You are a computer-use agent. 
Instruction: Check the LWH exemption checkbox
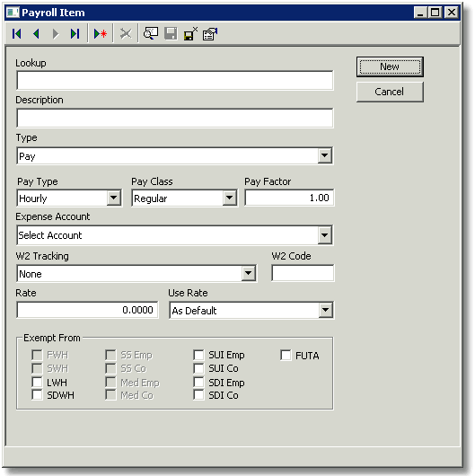tap(37, 382)
